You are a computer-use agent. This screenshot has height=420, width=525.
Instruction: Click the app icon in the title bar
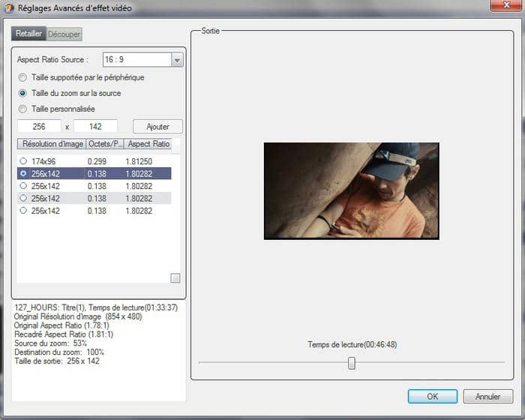click(x=9, y=8)
